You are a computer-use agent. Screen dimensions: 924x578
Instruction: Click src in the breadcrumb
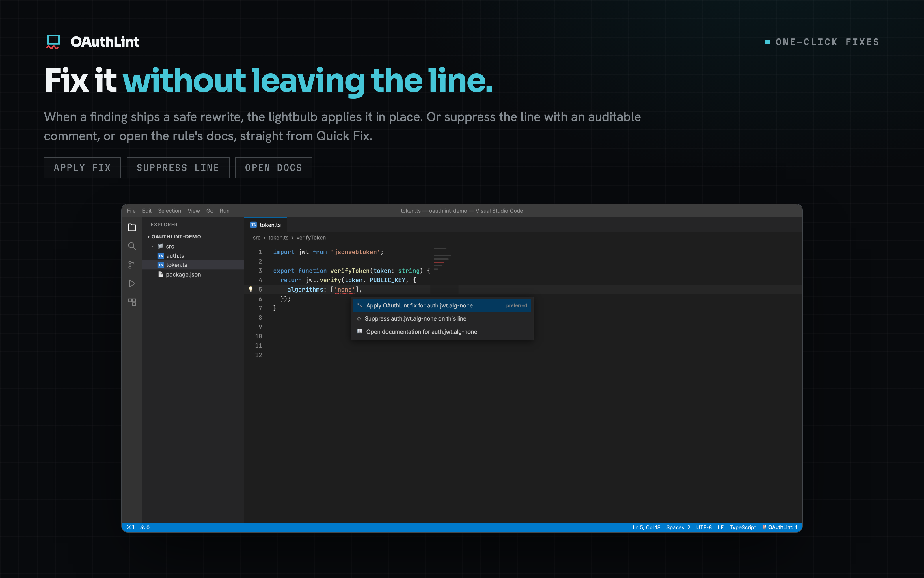[x=257, y=237]
